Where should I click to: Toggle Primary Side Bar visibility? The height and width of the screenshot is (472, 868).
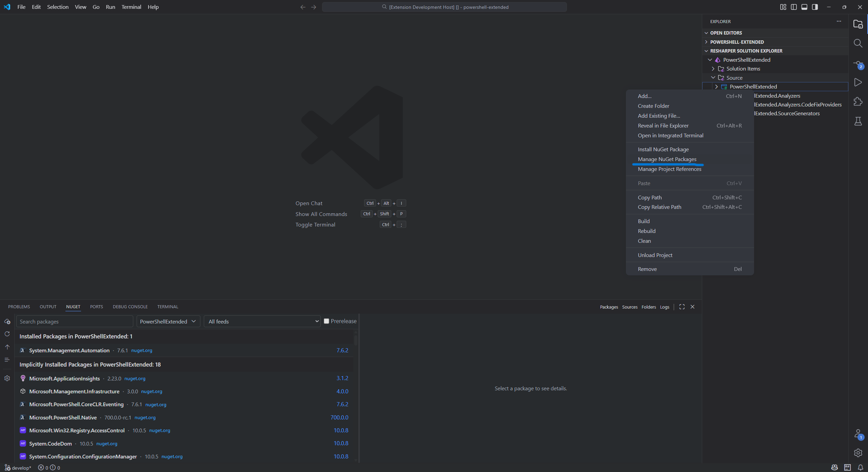(x=794, y=7)
